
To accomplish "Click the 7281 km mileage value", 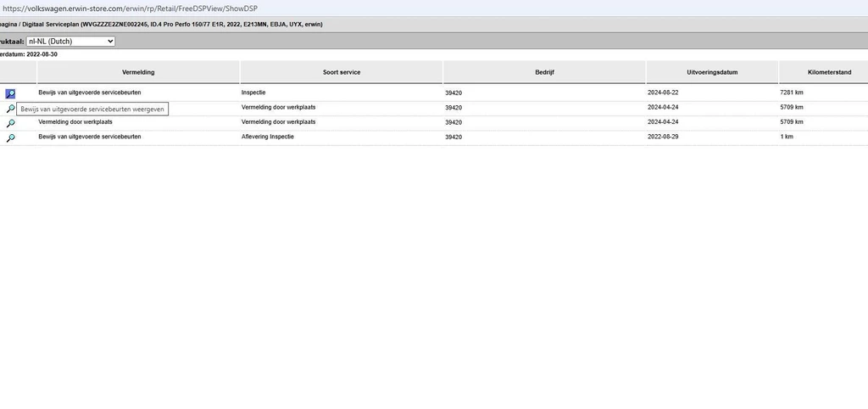I will coord(792,92).
